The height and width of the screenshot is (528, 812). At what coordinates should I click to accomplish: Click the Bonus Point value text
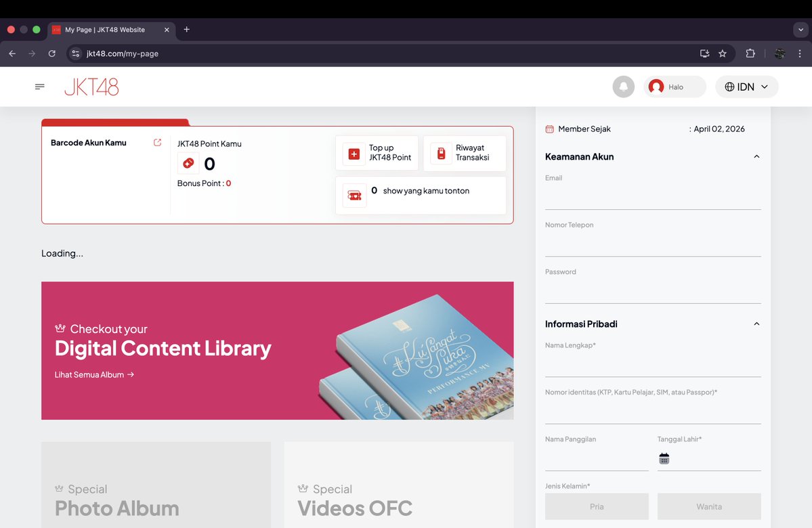pos(228,183)
